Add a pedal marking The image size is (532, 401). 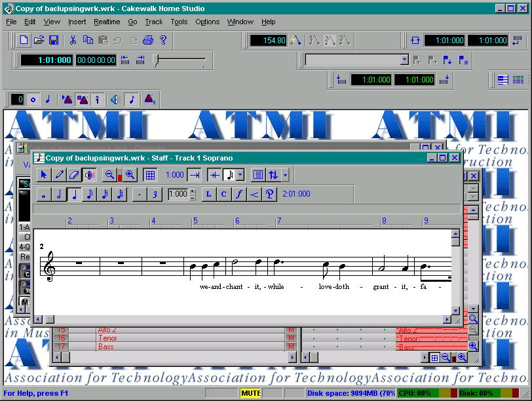coord(270,194)
